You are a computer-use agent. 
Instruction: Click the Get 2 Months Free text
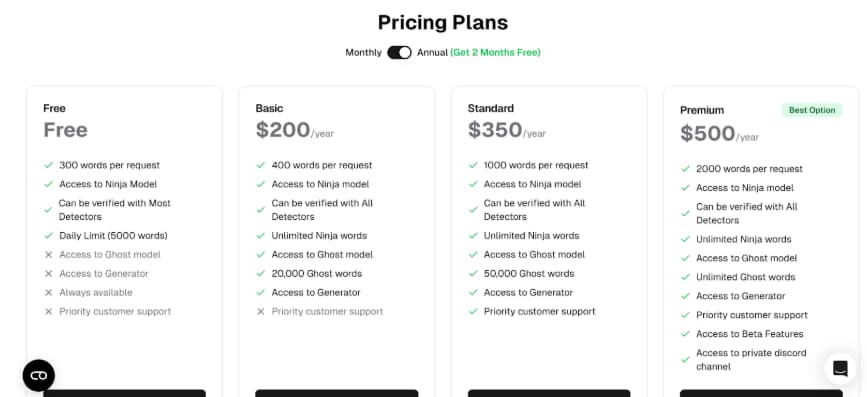coord(495,53)
